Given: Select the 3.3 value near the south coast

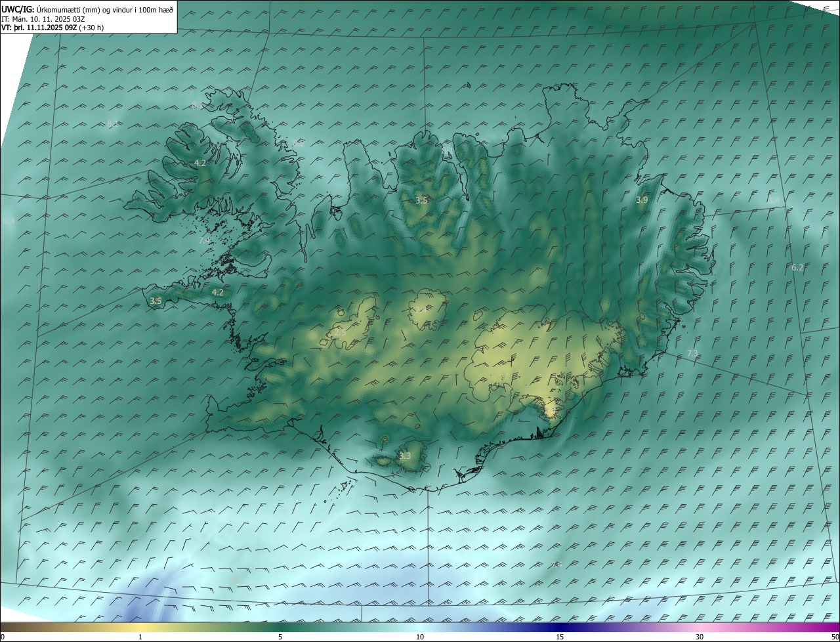Looking at the screenshot, I should [405, 456].
